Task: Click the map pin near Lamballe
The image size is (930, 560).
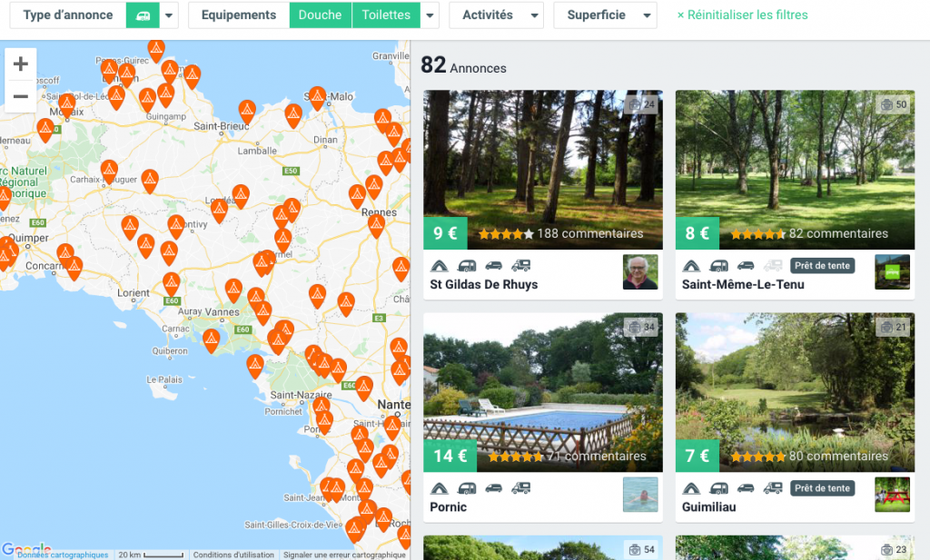Action: click(x=247, y=110)
